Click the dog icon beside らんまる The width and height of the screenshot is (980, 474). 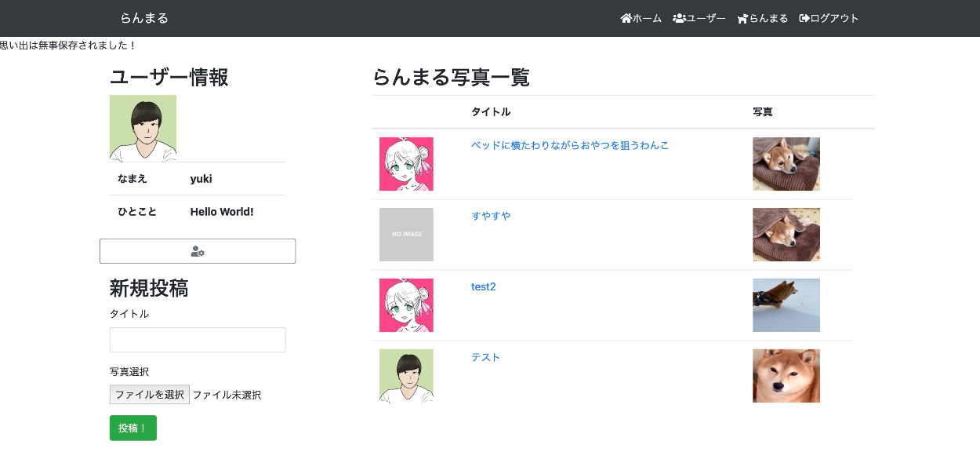[742, 18]
